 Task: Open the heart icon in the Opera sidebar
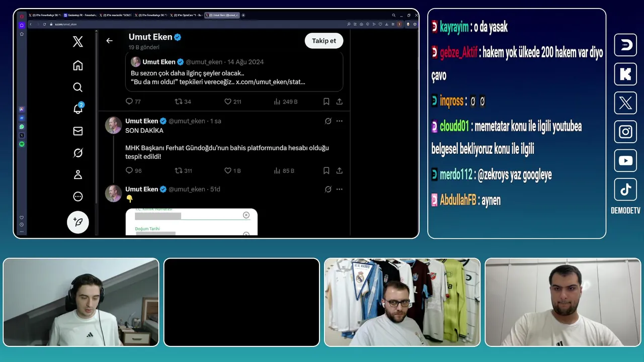(x=22, y=218)
